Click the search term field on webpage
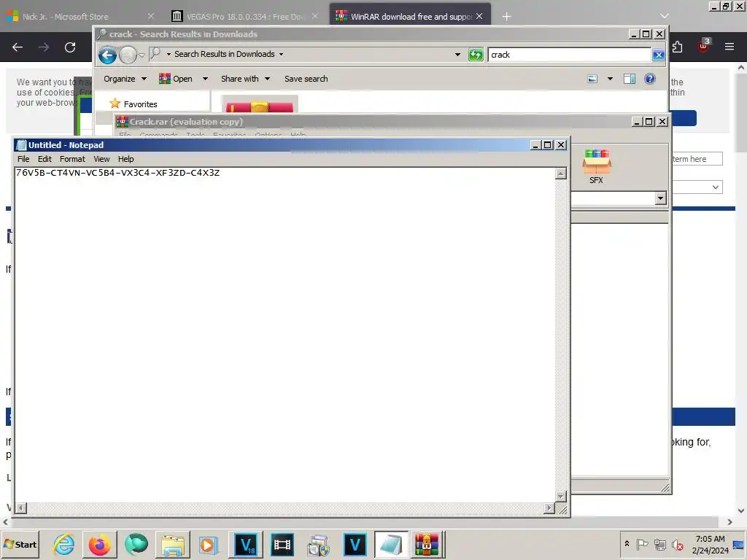The width and height of the screenshot is (747, 560). point(697,159)
